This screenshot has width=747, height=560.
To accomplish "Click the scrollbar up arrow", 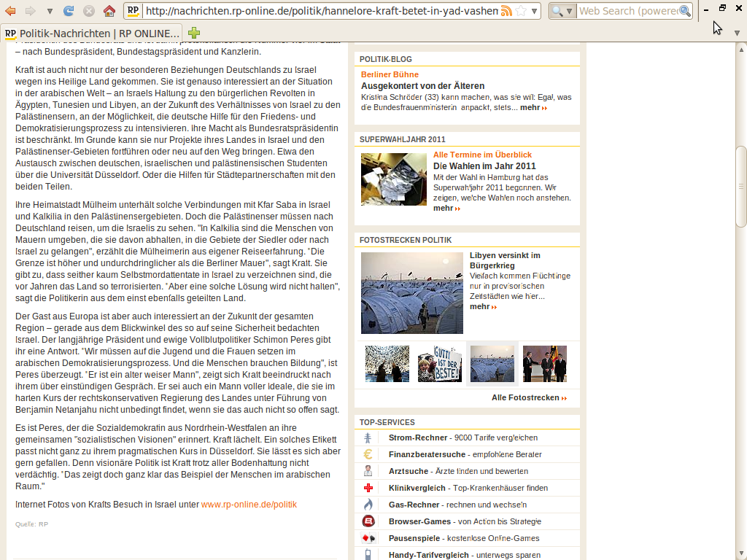I will 741,49.
